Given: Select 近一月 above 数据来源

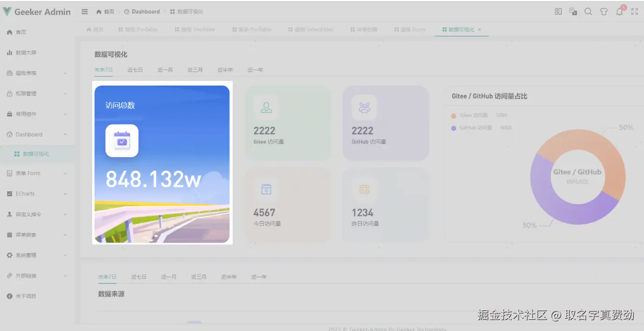Looking at the screenshot, I should (169, 277).
